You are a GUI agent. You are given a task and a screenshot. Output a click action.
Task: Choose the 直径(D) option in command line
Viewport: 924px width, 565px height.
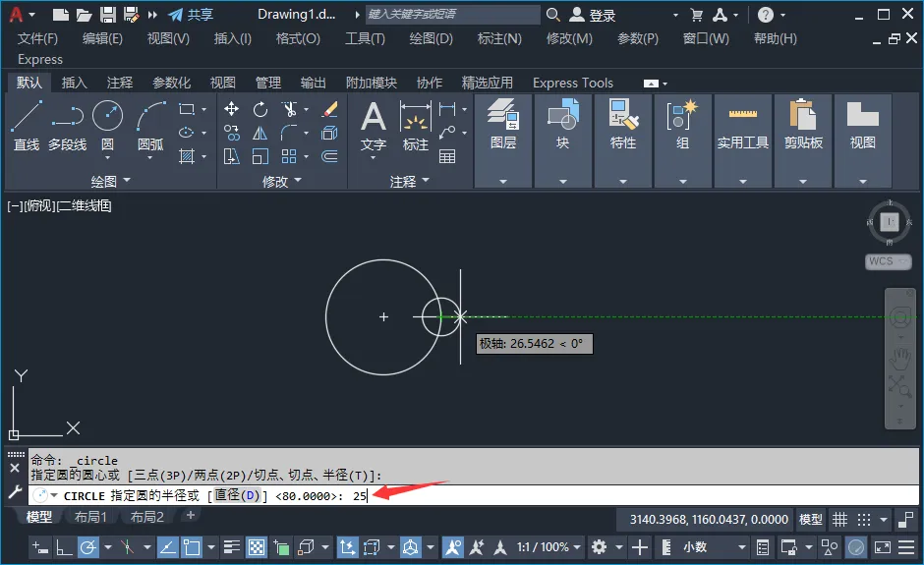[237, 495]
